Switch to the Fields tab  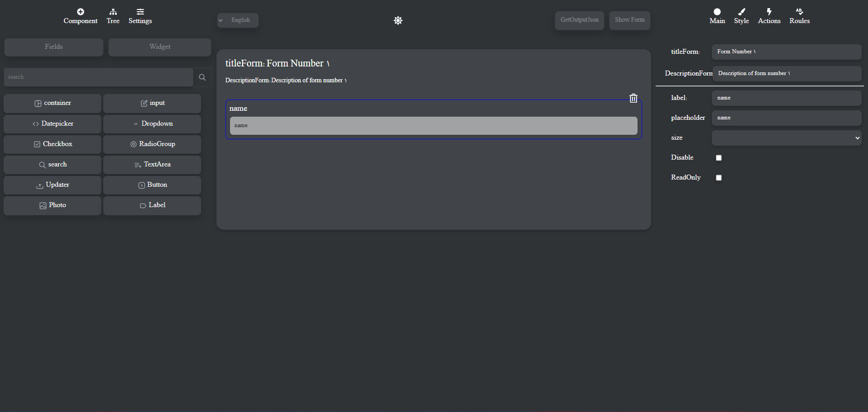[x=54, y=47]
